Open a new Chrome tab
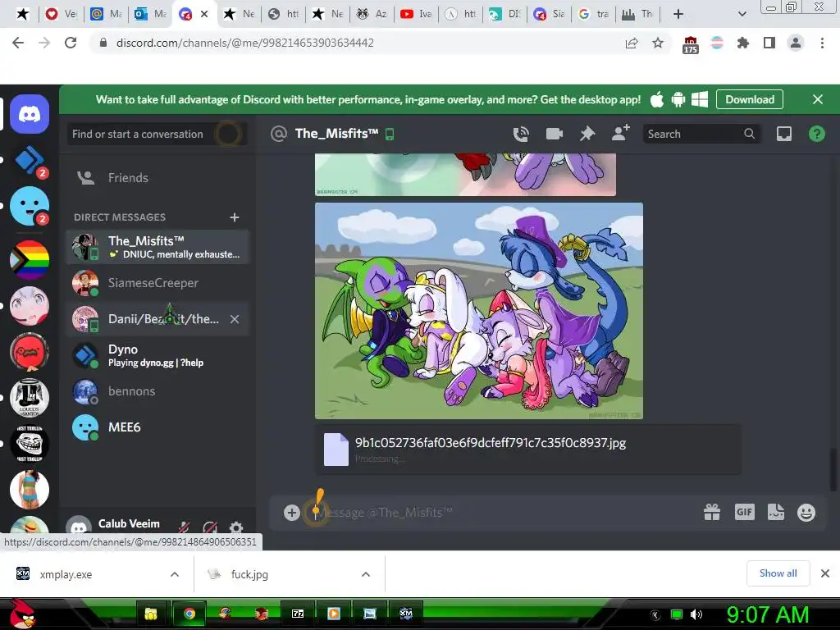840x630 pixels. tap(678, 14)
